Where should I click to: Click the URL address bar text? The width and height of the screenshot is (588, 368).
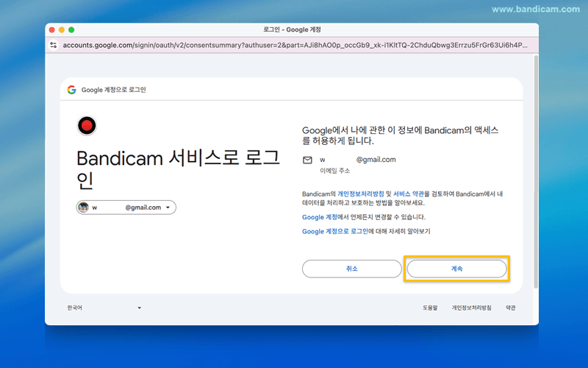[x=295, y=45]
